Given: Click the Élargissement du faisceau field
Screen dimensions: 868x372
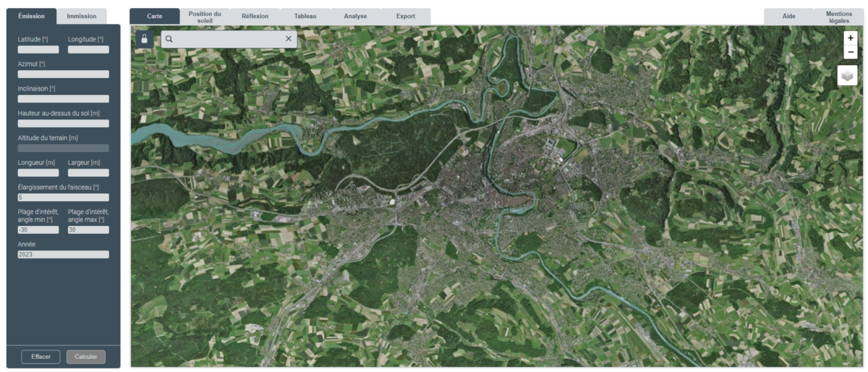Looking at the screenshot, I should pos(64,198).
